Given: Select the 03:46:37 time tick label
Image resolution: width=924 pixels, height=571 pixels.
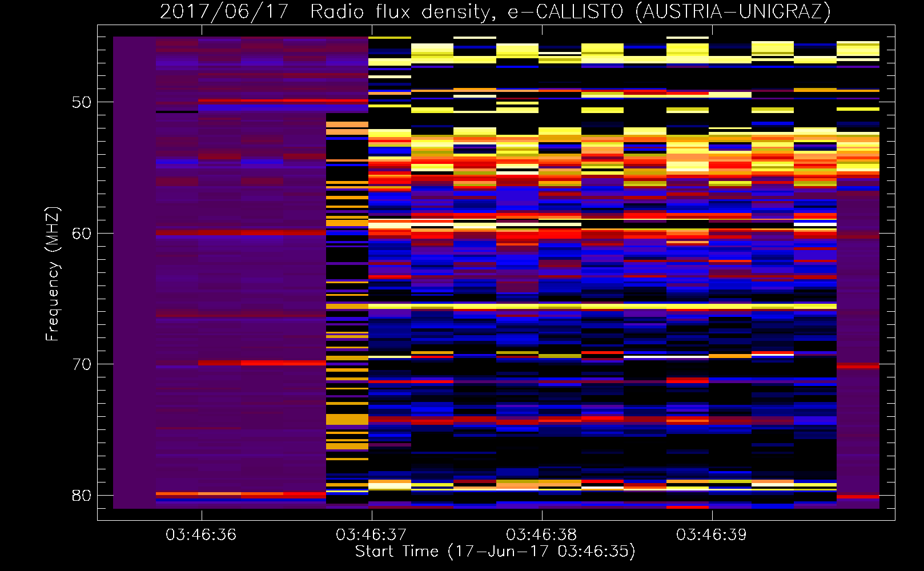Looking at the screenshot, I should point(371,534).
